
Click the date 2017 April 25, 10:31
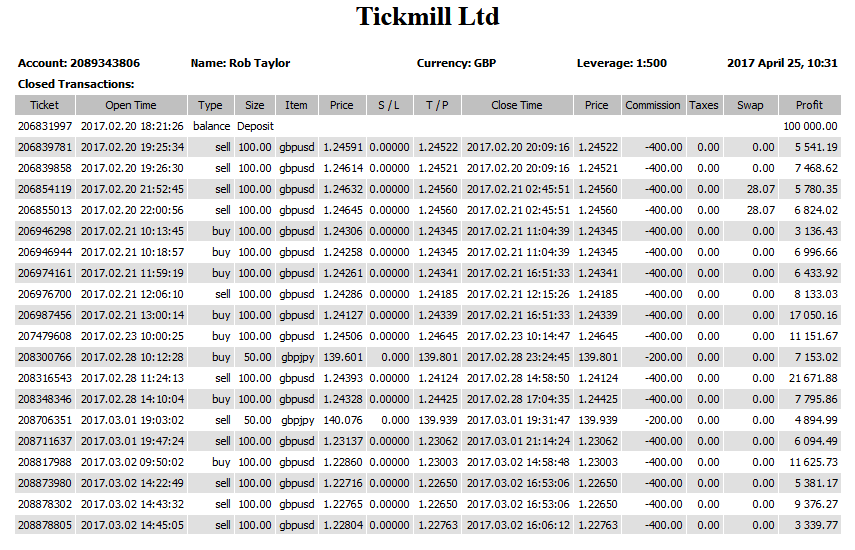coord(782,63)
